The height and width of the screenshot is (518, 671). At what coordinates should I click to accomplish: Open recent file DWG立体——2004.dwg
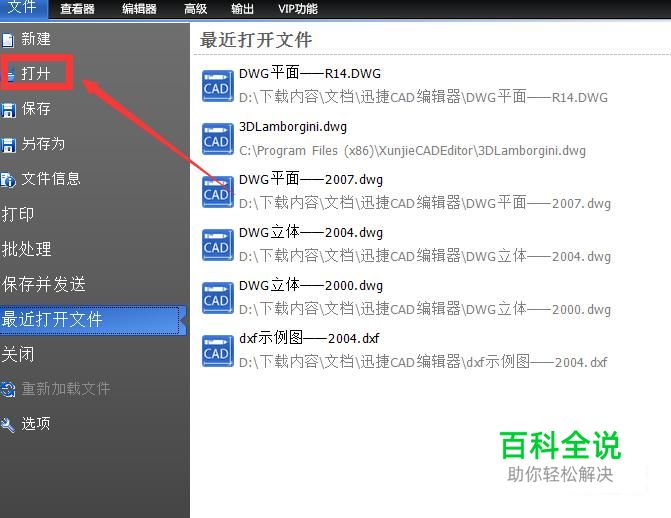point(311,232)
